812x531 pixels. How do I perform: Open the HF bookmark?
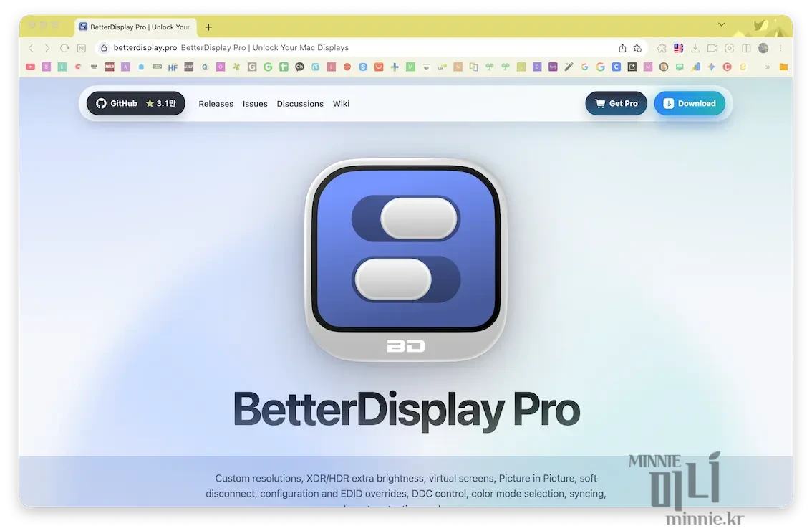173,67
